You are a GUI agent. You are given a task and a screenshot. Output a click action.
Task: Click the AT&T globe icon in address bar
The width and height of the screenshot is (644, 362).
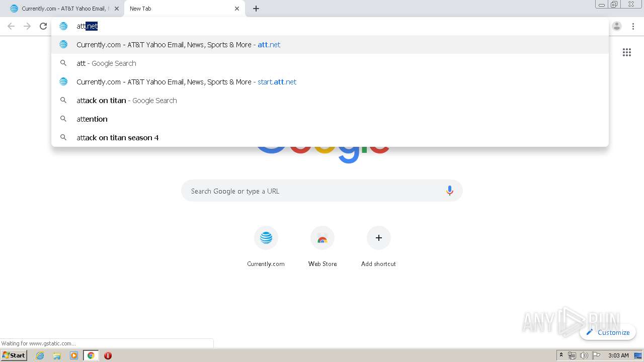tap(63, 26)
